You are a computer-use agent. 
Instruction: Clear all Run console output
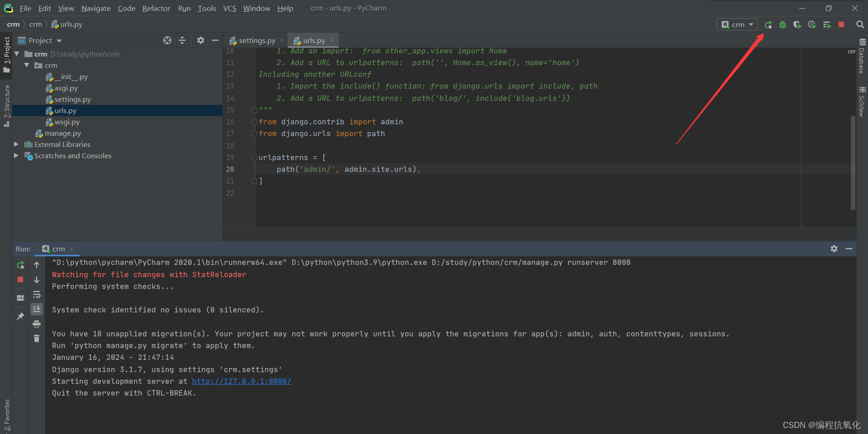tap(37, 338)
